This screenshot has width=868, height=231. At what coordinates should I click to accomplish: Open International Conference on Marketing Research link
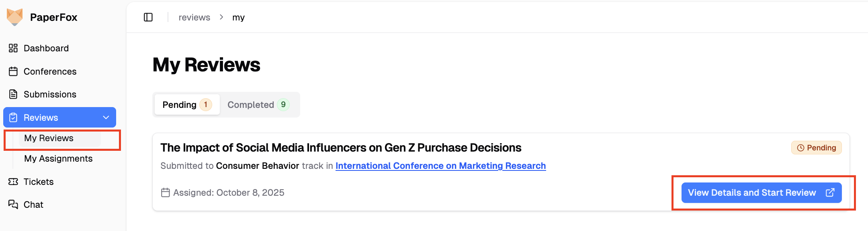point(440,166)
